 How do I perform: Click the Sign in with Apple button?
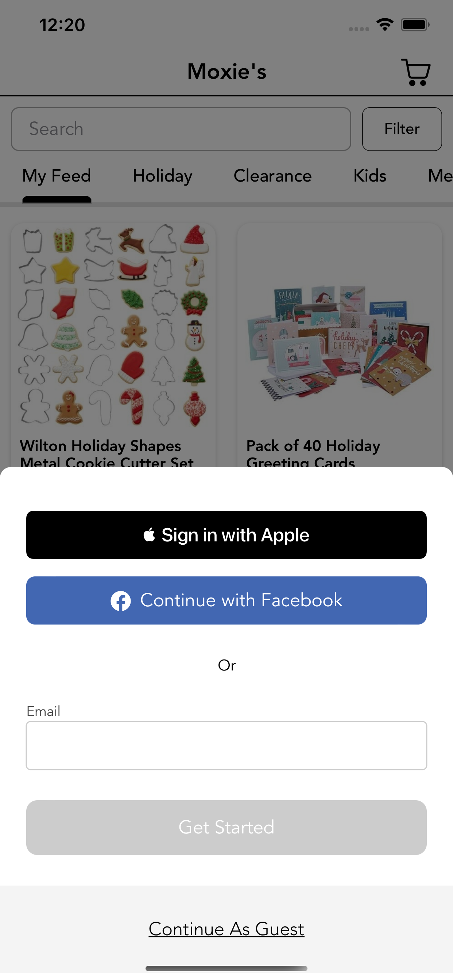(226, 534)
